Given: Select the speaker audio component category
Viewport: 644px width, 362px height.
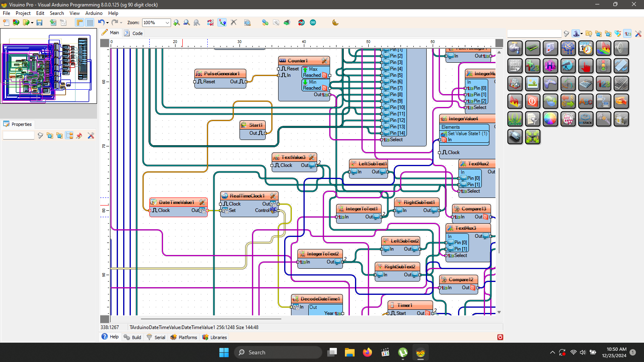Looking at the screenshot, I should (621, 48).
